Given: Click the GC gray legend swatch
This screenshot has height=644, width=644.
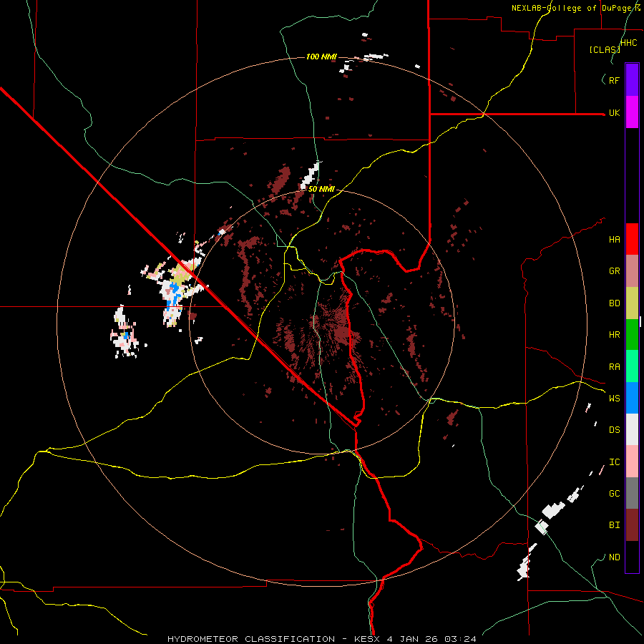Looking at the screenshot, I should point(632,493).
